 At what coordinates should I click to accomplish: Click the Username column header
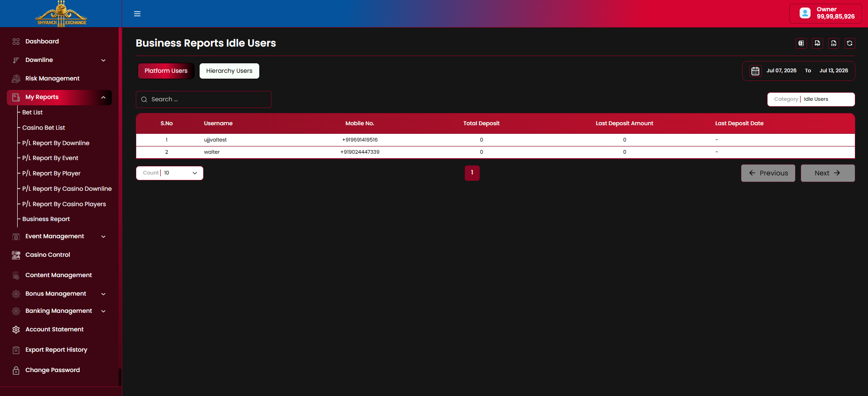click(218, 123)
